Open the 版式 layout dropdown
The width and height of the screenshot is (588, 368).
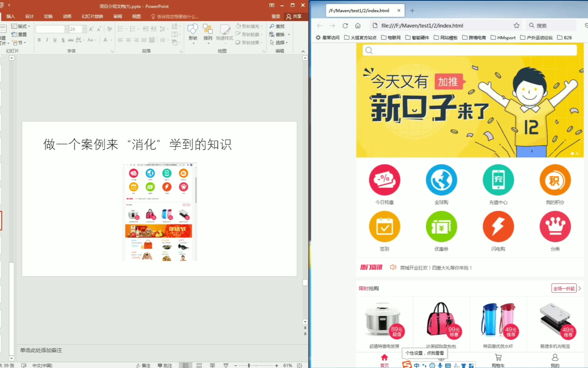pyautogui.click(x=21, y=26)
